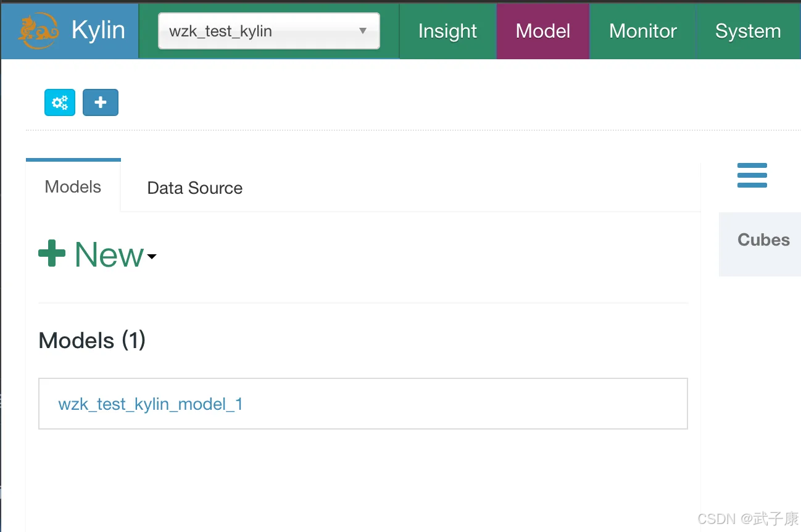Click the Kylin brand name text

click(x=98, y=30)
